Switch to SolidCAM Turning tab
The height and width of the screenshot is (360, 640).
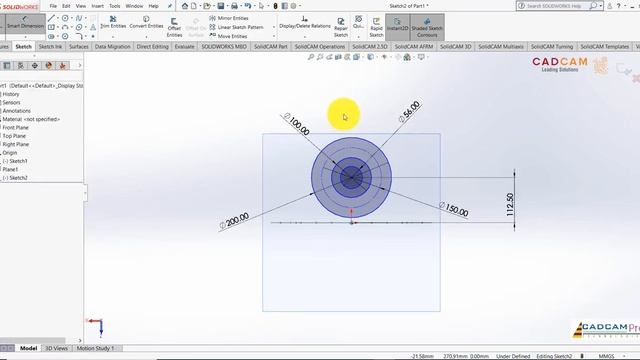pos(552,47)
